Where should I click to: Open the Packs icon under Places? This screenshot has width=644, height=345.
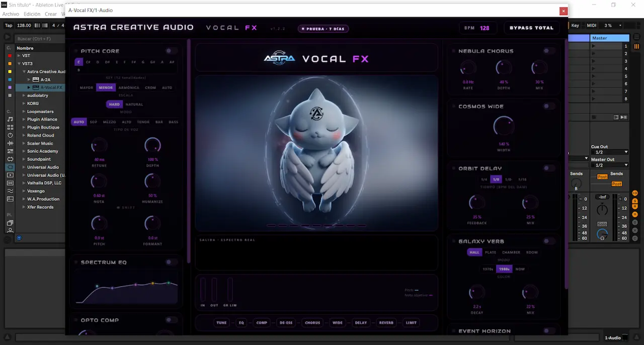10,222
